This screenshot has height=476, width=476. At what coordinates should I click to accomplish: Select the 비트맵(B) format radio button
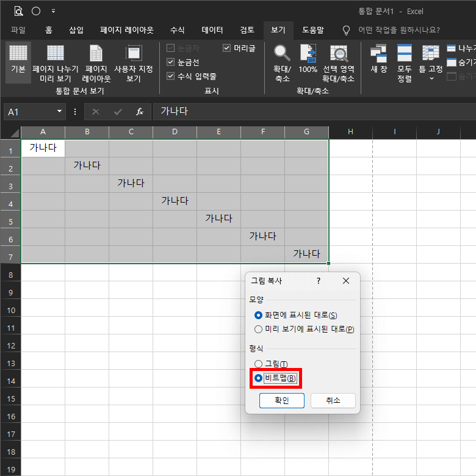click(x=258, y=378)
